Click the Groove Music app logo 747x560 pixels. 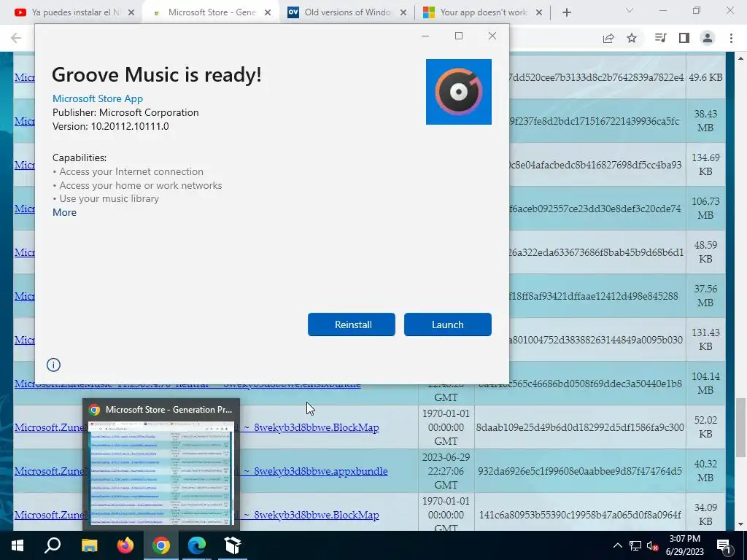pos(458,92)
